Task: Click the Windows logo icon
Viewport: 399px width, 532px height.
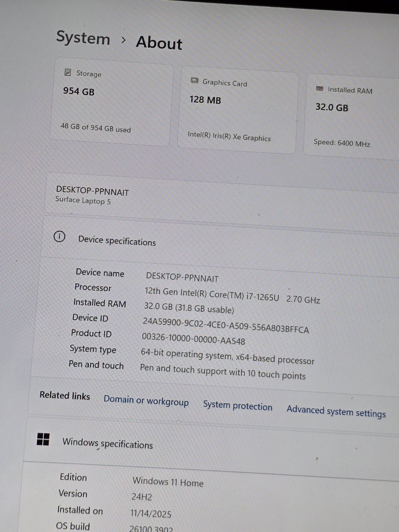Action: 43,439
